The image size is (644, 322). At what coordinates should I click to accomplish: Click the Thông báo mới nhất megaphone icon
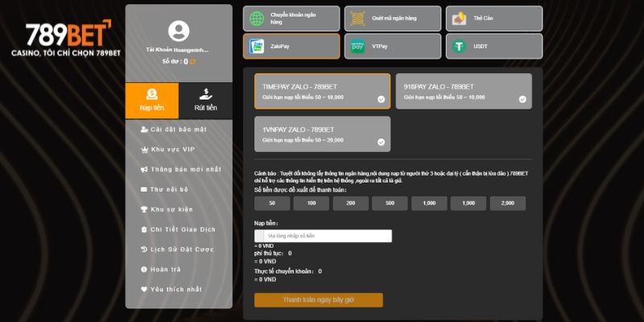tap(144, 170)
